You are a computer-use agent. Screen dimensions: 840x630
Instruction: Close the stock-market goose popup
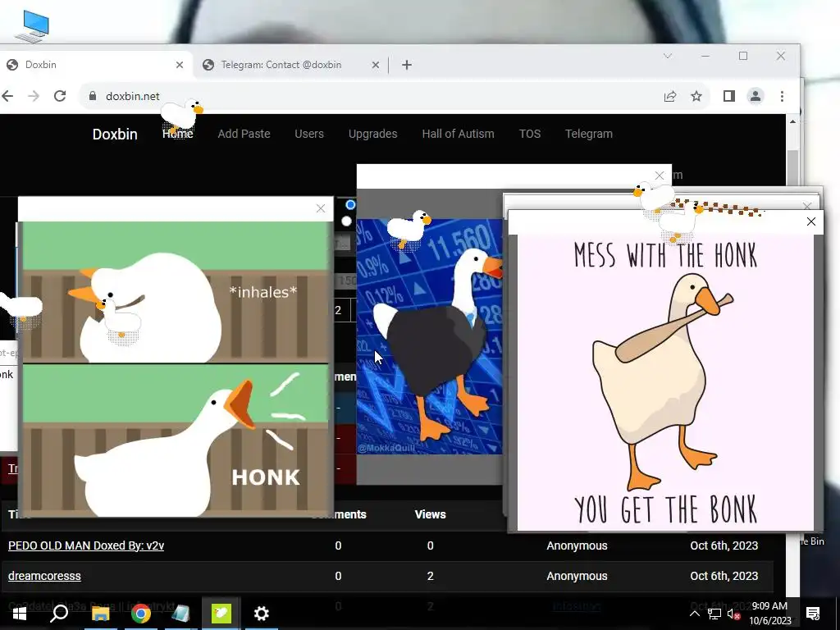point(660,176)
